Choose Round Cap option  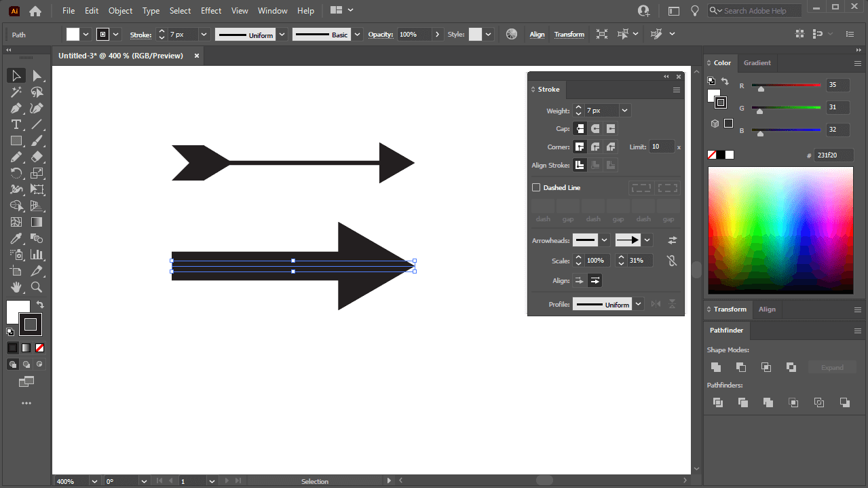[x=595, y=128]
